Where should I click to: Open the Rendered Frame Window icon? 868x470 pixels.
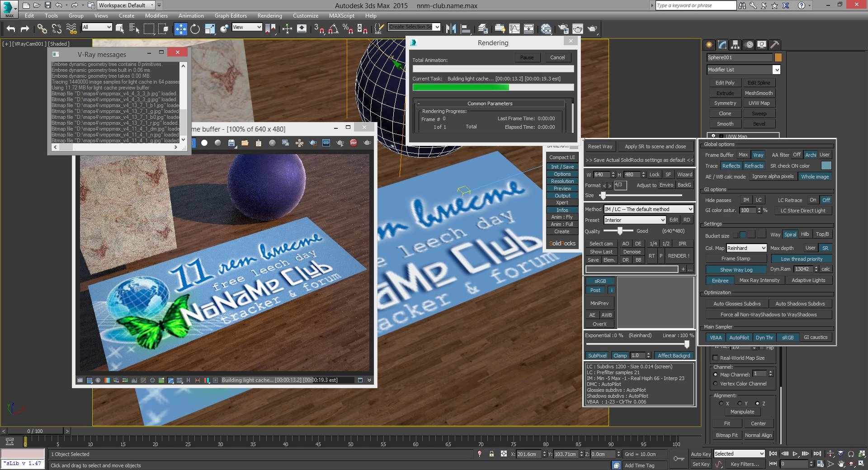tap(578, 29)
